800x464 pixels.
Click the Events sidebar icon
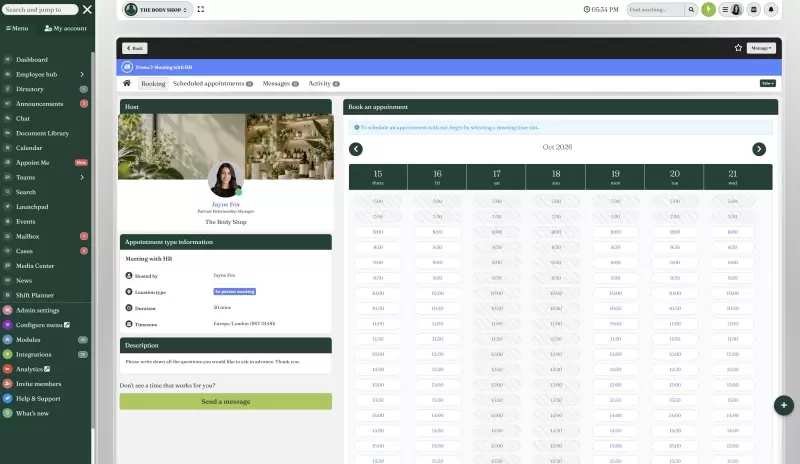pyautogui.click(x=8, y=222)
